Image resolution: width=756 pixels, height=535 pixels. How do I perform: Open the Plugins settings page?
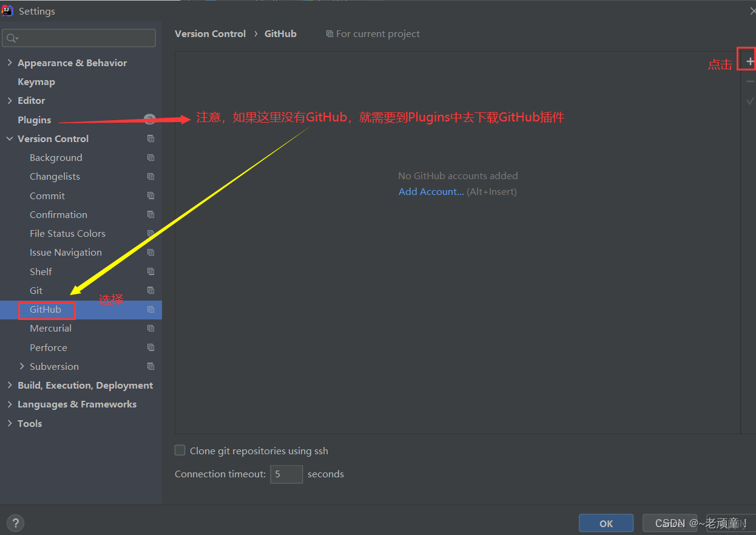pyautogui.click(x=35, y=120)
